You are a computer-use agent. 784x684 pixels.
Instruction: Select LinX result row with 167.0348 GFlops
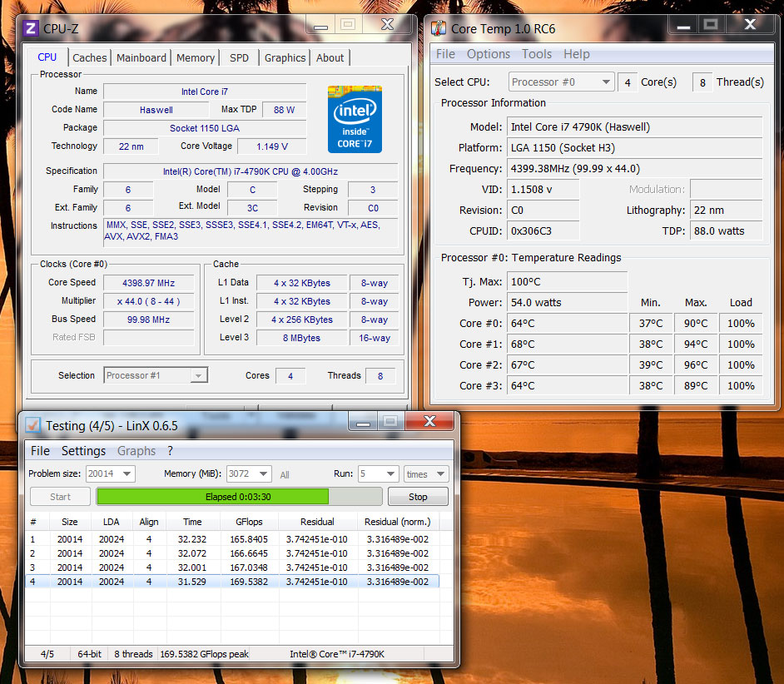232,568
